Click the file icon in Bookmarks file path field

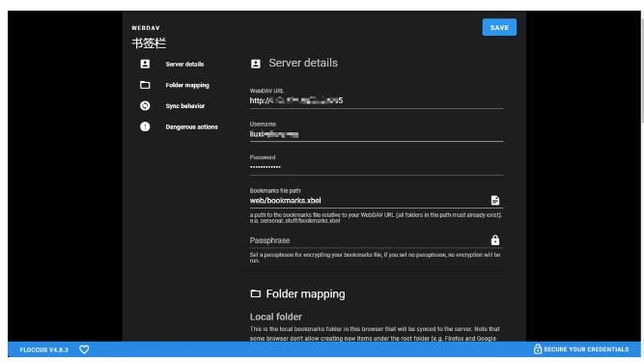pyautogui.click(x=495, y=200)
